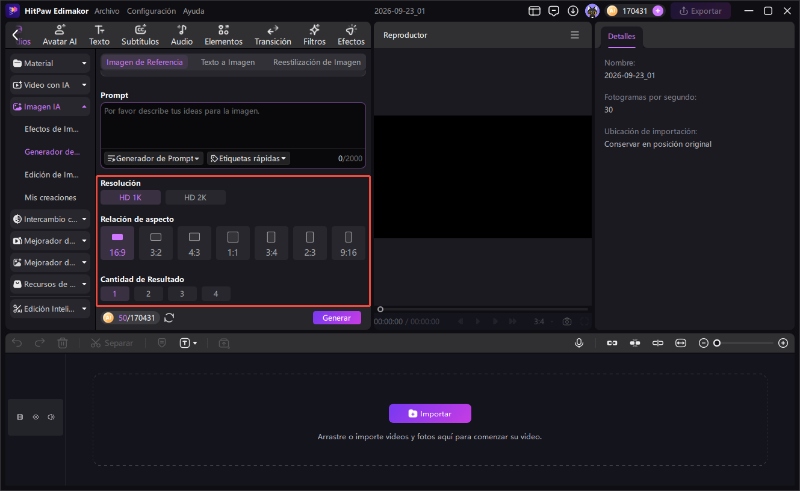Open the Texto tool
The width and height of the screenshot is (800, 491).
[x=99, y=35]
